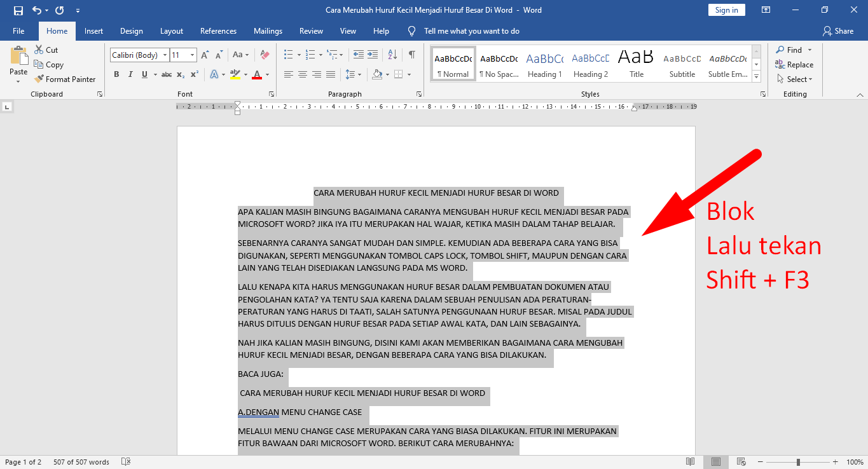Open the Ribbon Display Options
Viewport: 868px width, 469px height.
tap(766, 10)
